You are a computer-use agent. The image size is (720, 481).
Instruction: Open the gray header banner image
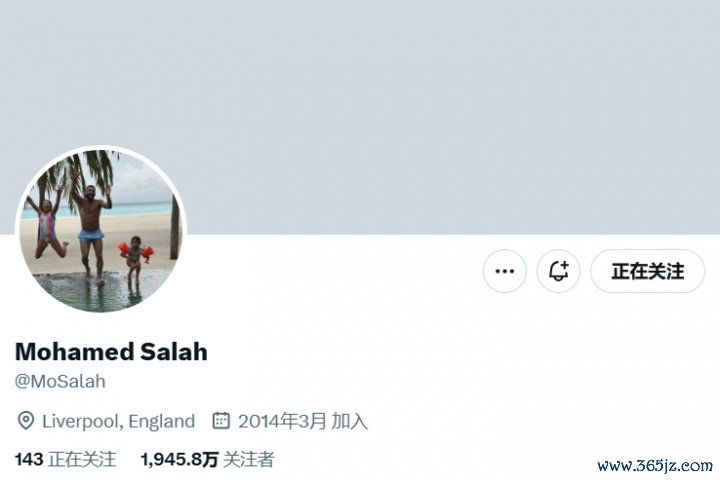[x=360, y=117]
